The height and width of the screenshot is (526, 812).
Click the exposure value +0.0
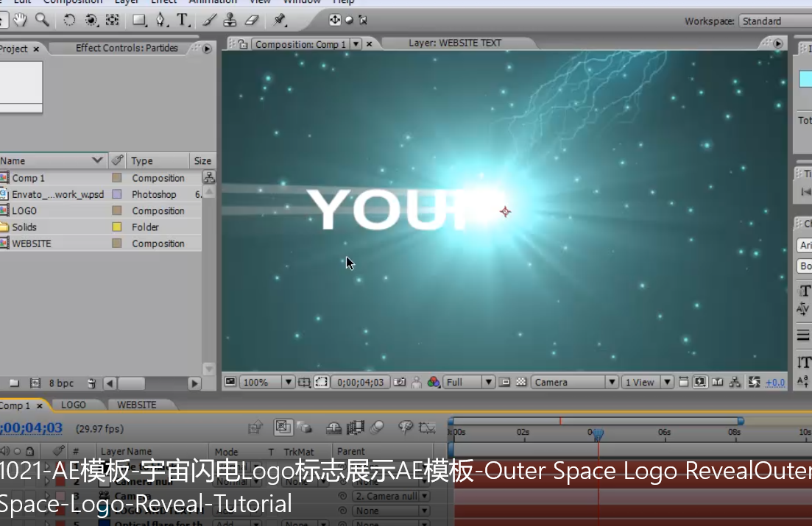775,383
